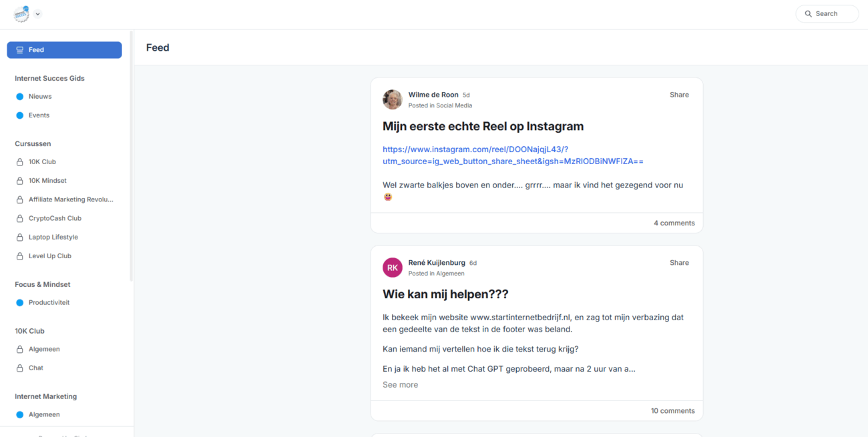Expand post with See more
The image size is (868, 437).
coord(400,385)
